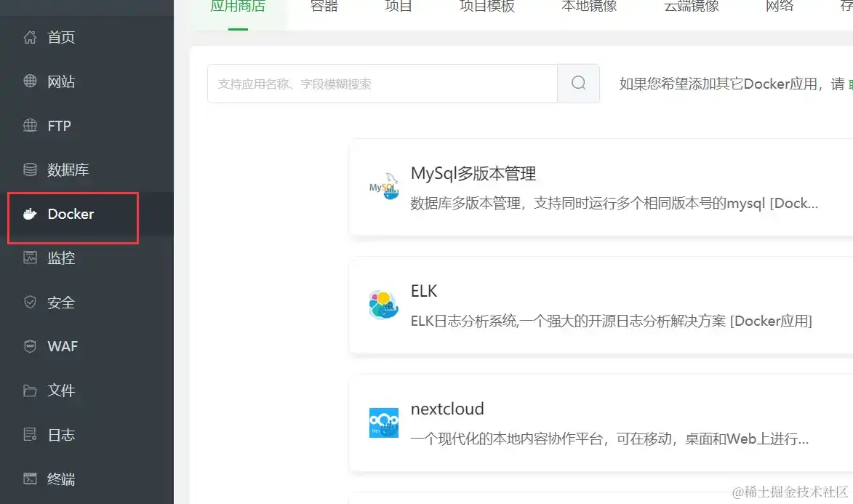Click the FTP globe icon in sidebar
Viewport: 853px width, 504px height.
(30, 125)
